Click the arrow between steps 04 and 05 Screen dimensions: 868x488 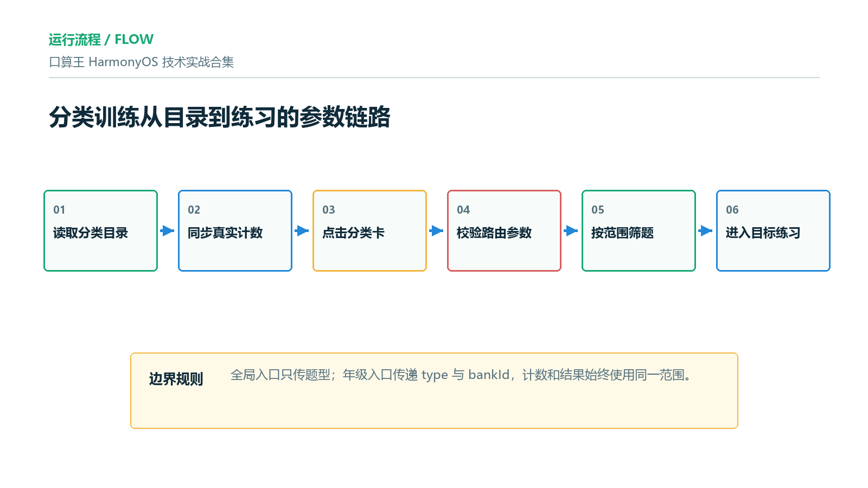click(571, 231)
